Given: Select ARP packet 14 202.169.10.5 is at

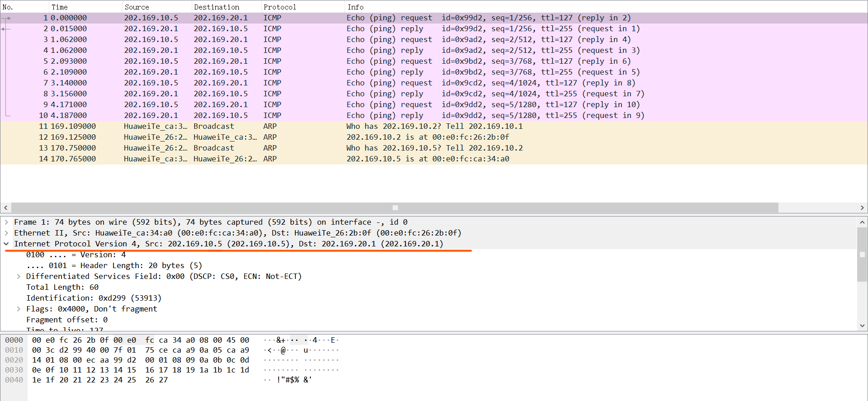Looking at the screenshot, I should coord(434,159).
